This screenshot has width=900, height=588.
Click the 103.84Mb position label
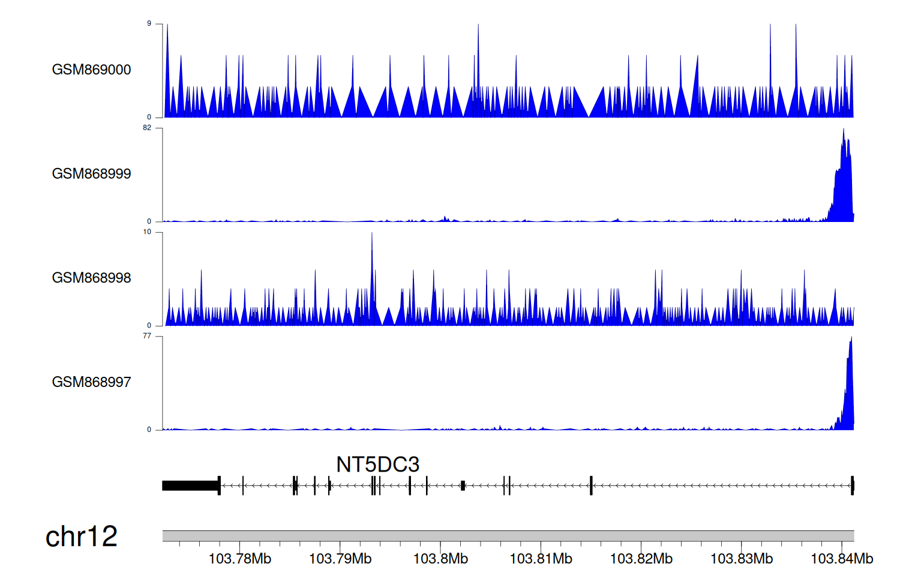coord(841,559)
